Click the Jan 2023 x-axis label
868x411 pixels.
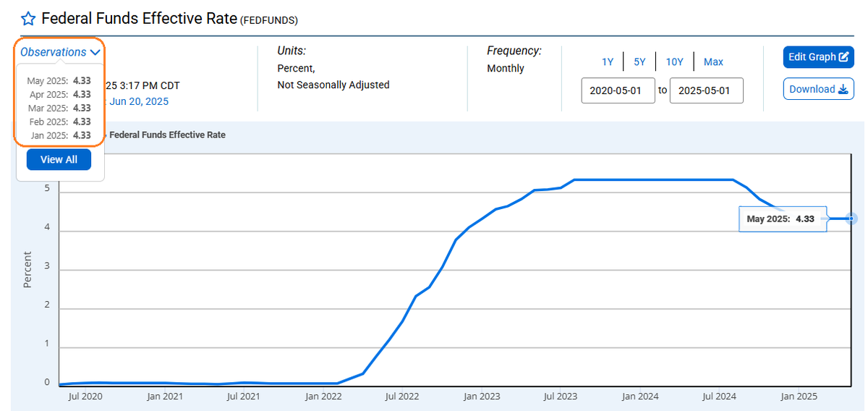point(480,397)
